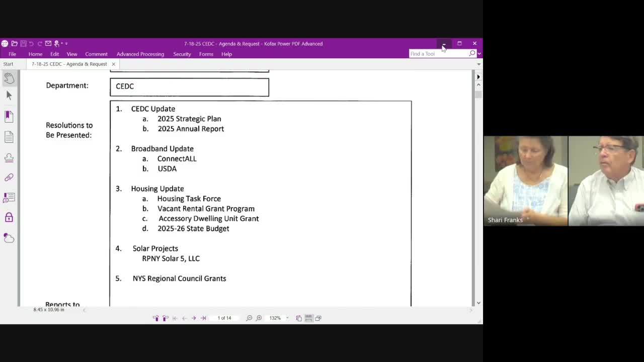
Task: Jump to last page using bottom navigation
Action: click(x=203, y=318)
